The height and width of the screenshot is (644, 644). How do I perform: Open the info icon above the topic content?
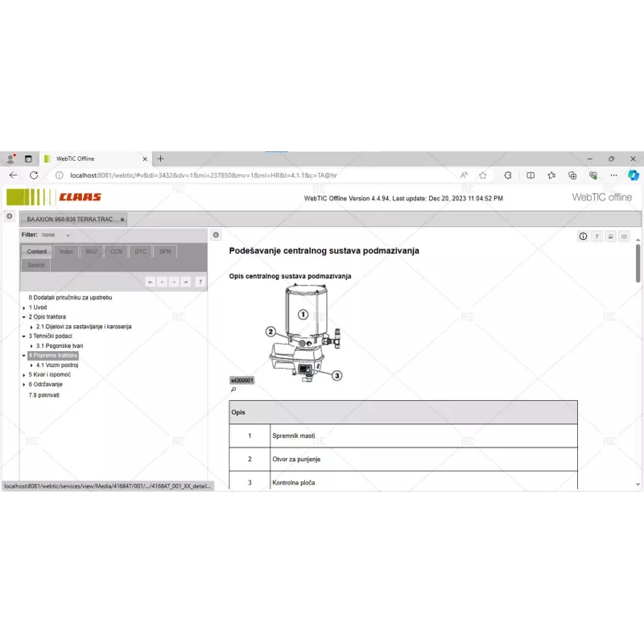583,237
